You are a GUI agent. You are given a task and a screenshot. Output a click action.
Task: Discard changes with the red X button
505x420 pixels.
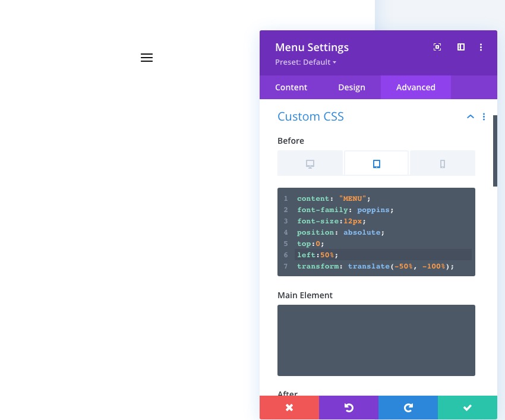pos(289,408)
